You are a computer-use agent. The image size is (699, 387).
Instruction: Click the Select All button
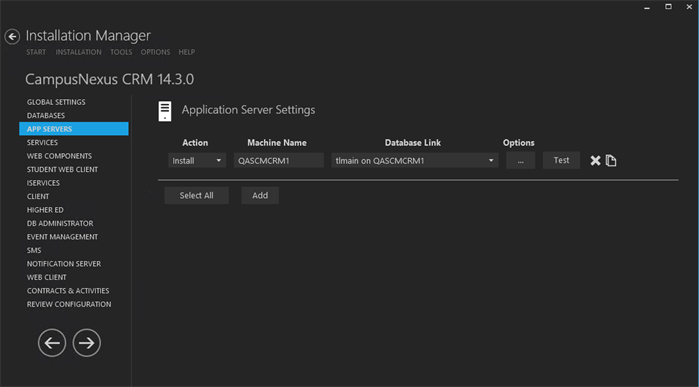(x=197, y=195)
